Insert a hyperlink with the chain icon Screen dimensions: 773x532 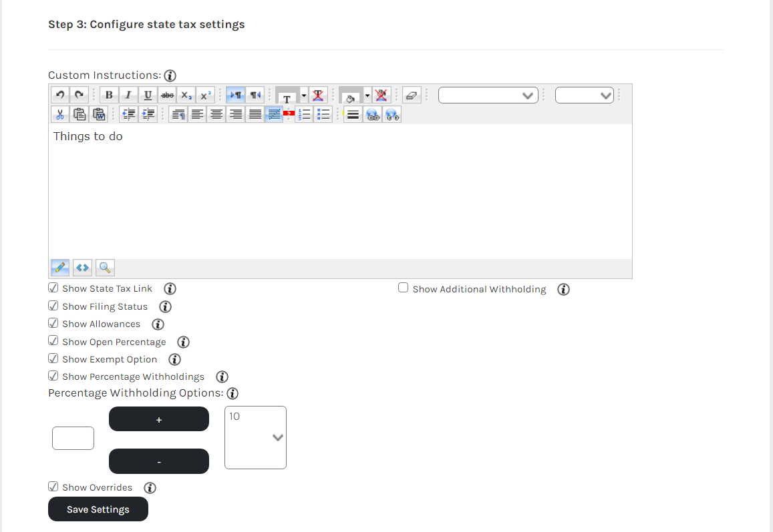pos(373,114)
